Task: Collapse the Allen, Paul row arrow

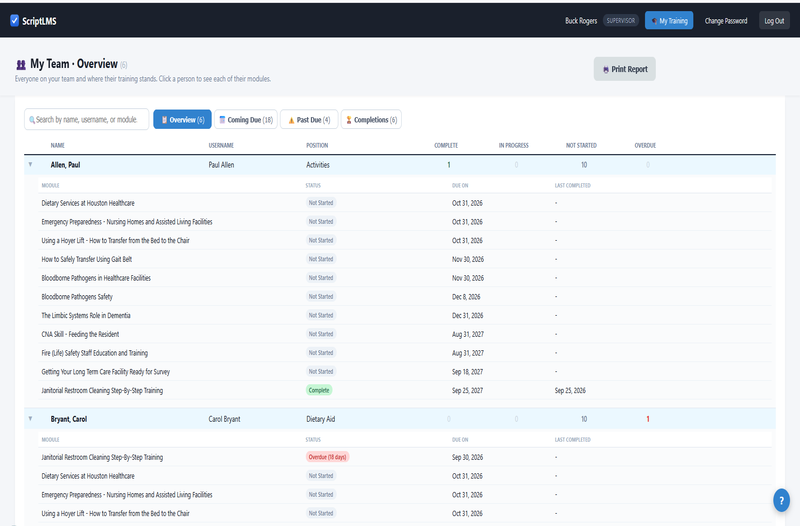Action: [x=30, y=164]
